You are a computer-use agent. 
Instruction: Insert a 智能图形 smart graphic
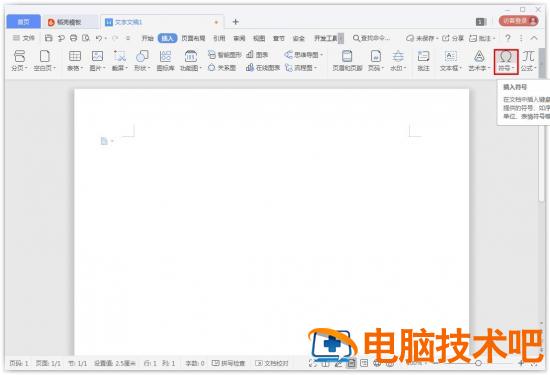(224, 55)
